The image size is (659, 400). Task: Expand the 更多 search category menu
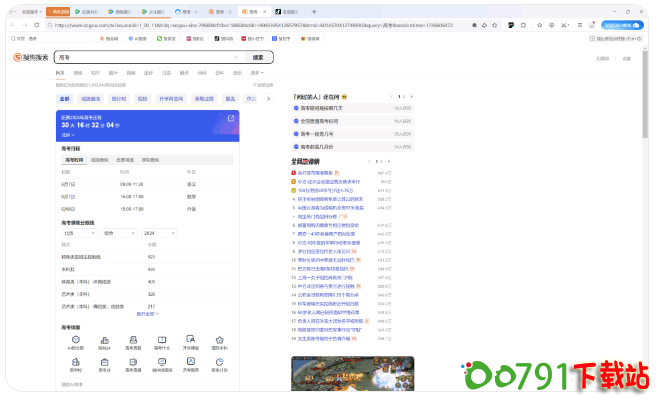pyautogui.click(x=257, y=73)
